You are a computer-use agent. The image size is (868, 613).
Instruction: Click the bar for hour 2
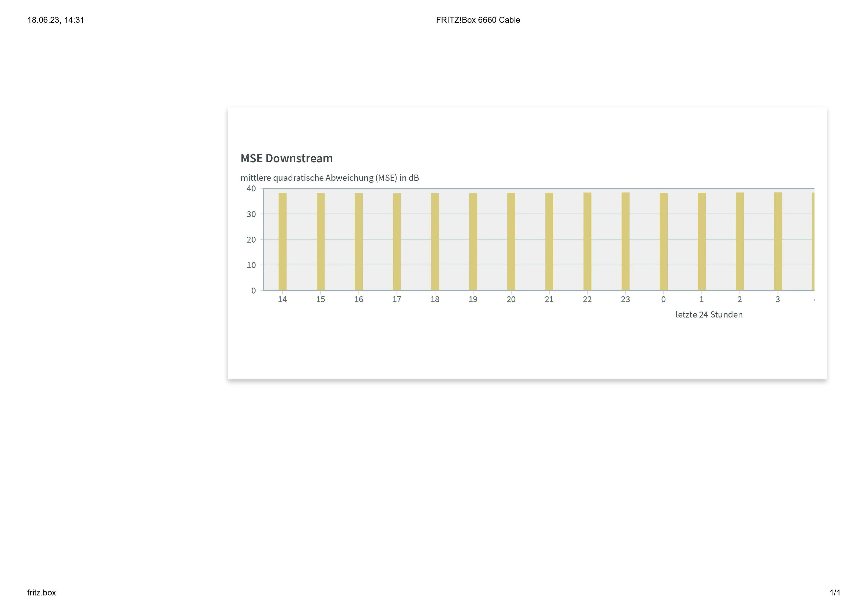(740, 242)
